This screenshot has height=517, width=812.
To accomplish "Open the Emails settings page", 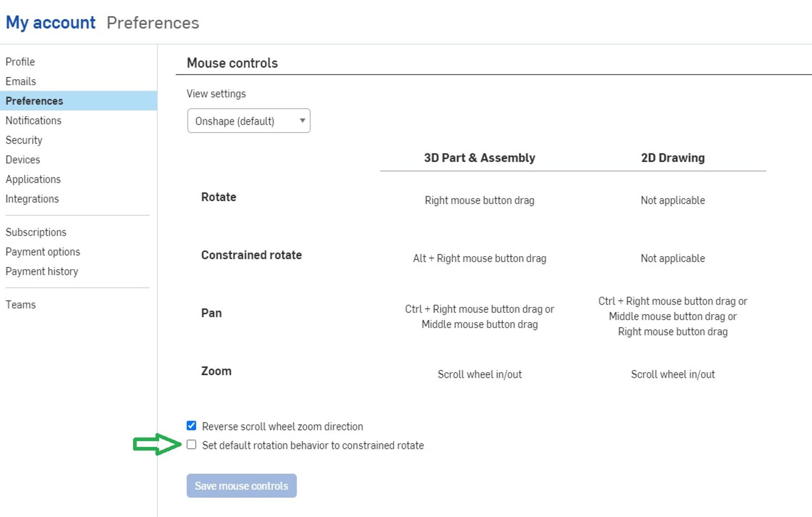I will (21, 81).
